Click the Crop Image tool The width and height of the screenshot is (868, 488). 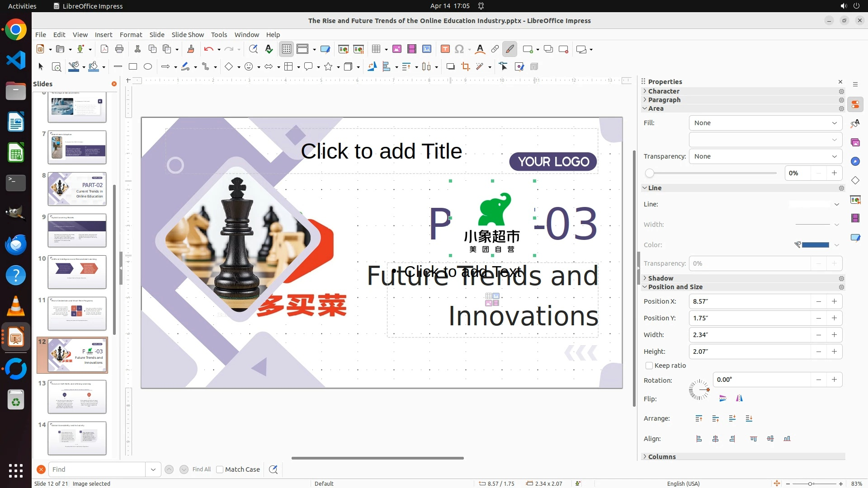click(465, 67)
